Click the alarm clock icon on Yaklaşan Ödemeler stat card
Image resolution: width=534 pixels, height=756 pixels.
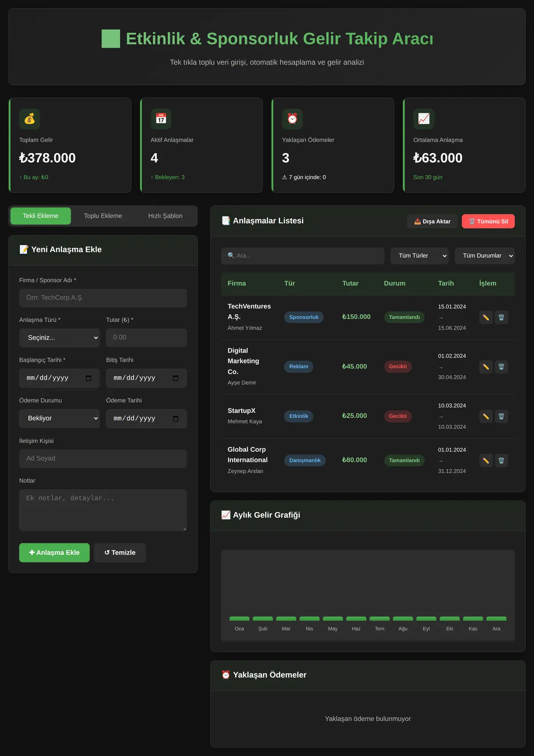pyautogui.click(x=292, y=119)
